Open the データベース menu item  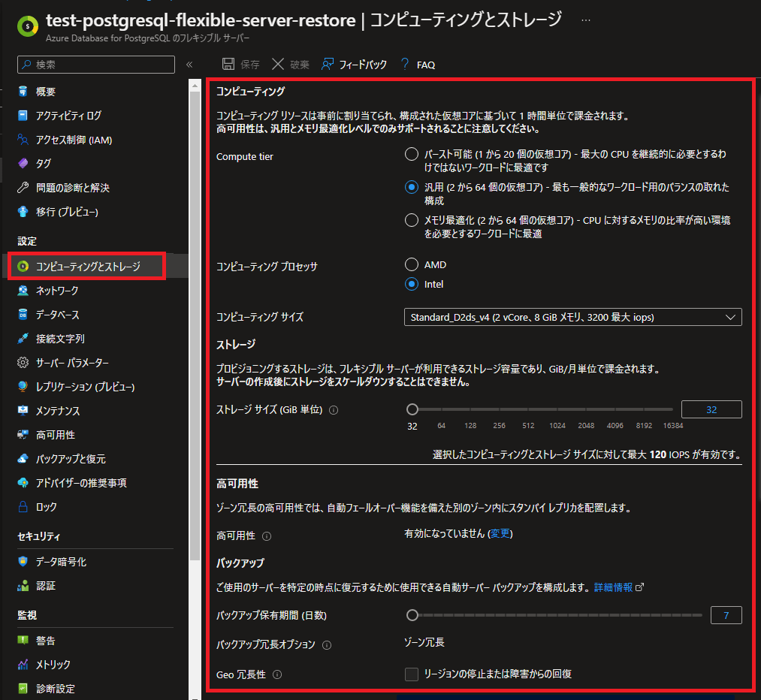point(57,315)
